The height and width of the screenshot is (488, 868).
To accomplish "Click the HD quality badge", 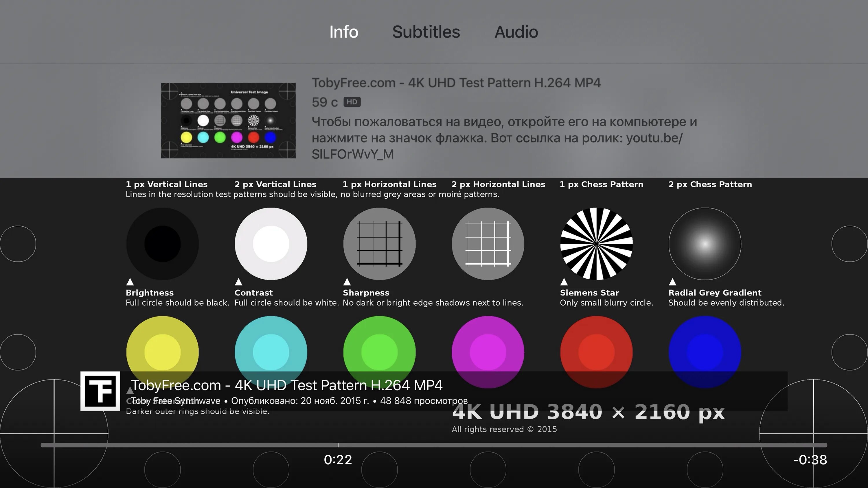I will click(352, 102).
